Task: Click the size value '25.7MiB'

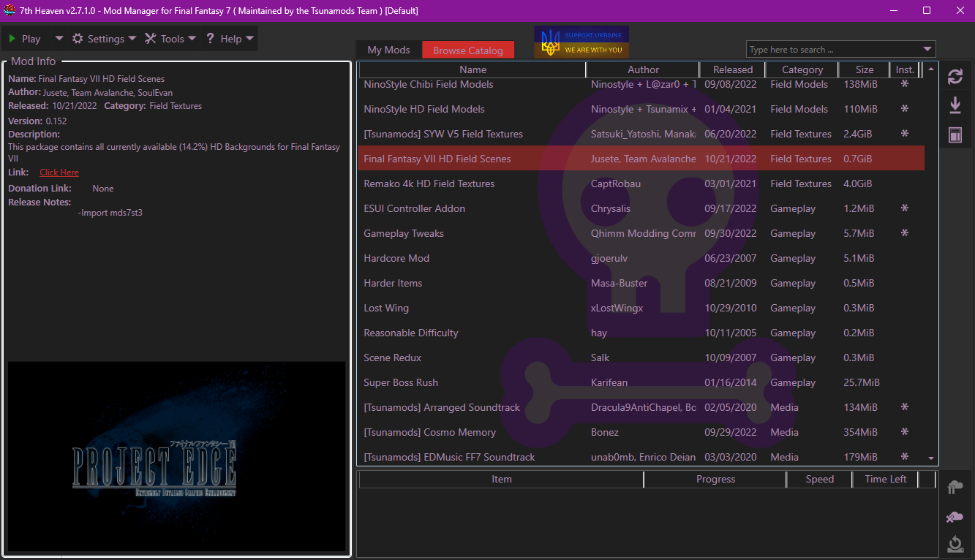Action: pyautogui.click(x=862, y=382)
